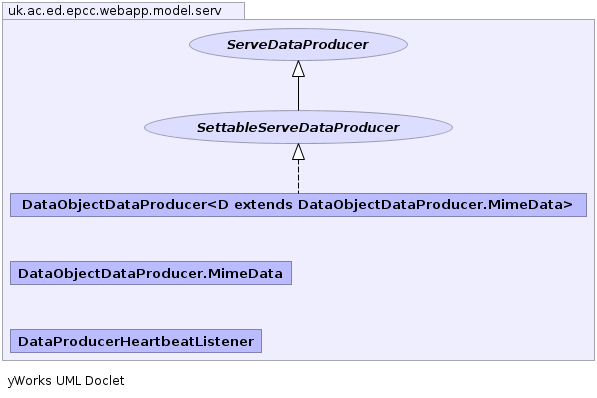Open the generic DataObjectDataProducer<D extends…> class box
597x398 pixels.
(x=298, y=205)
